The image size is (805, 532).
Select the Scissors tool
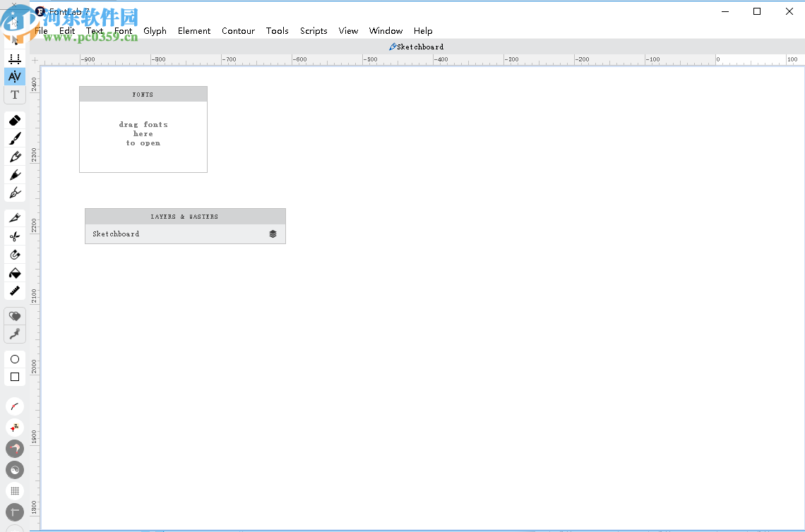click(15, 236)
